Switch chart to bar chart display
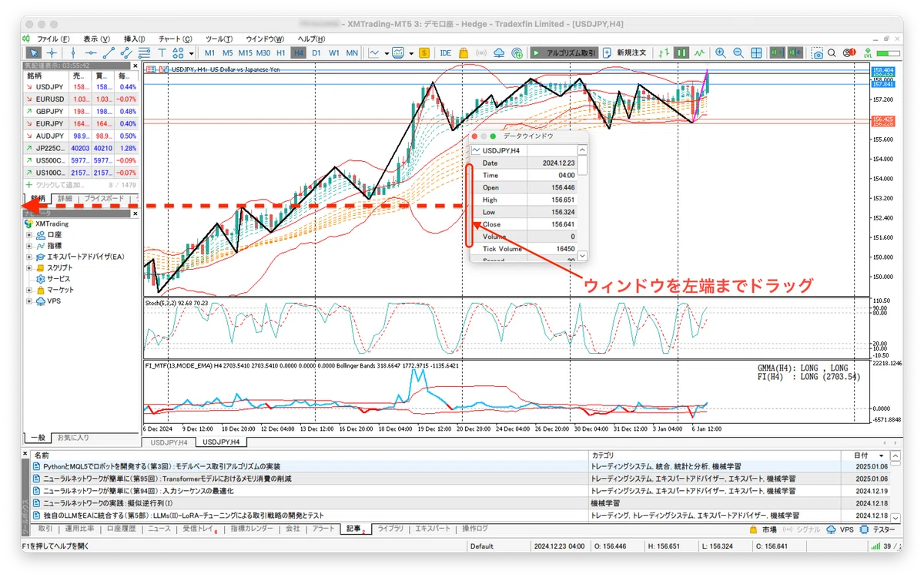924x578 pixels. (663, 52)
